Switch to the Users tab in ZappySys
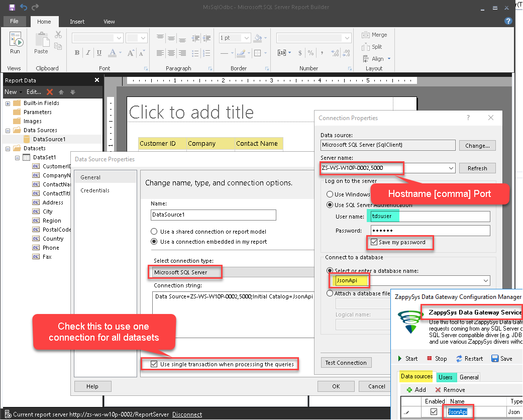 click(x=445, y=377)
